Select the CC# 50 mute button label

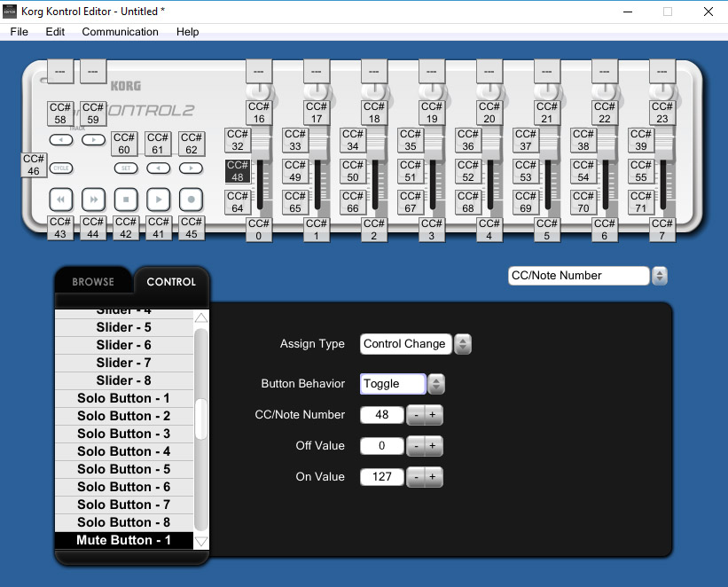(x=352, y=171)
